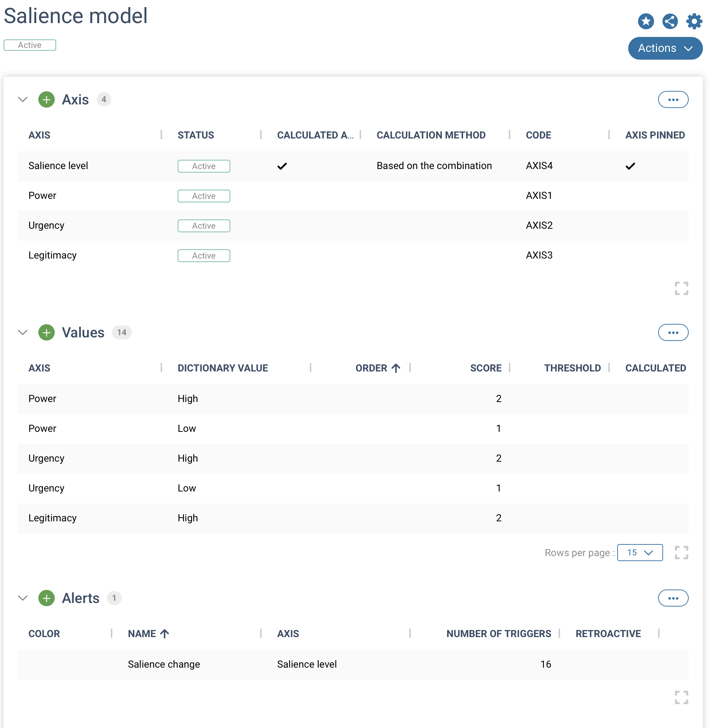
Task: Expand Values table to fullscreen
Action: (x=681, y=553)
